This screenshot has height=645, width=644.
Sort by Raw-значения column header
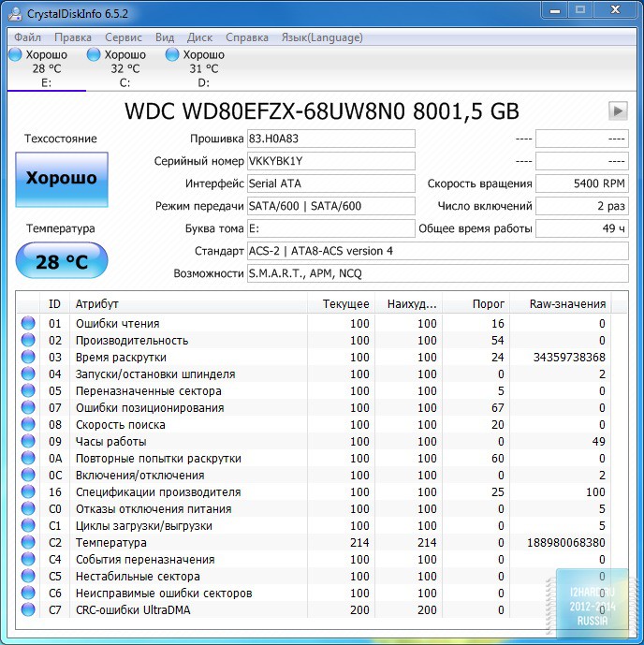[561, 304]
